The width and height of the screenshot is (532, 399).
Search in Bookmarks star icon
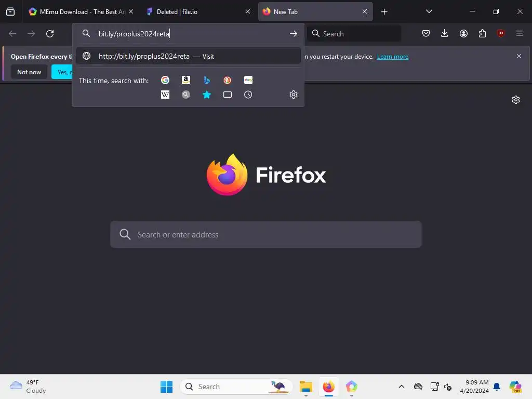click(x=207, y=95)
